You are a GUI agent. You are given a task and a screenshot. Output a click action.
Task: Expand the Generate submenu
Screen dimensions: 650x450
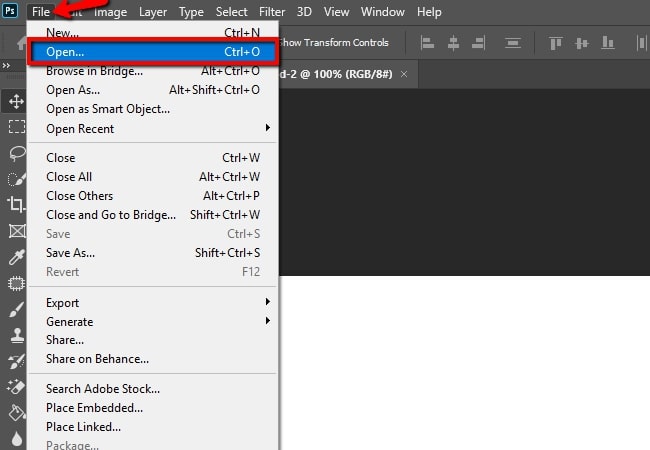153,322
